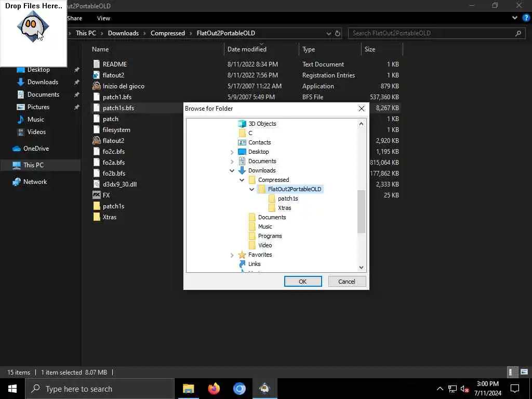Image resolution: width=532 pixels, height=399 pixels.
Task: Open the notification center icon
Action: coord(515,389)
